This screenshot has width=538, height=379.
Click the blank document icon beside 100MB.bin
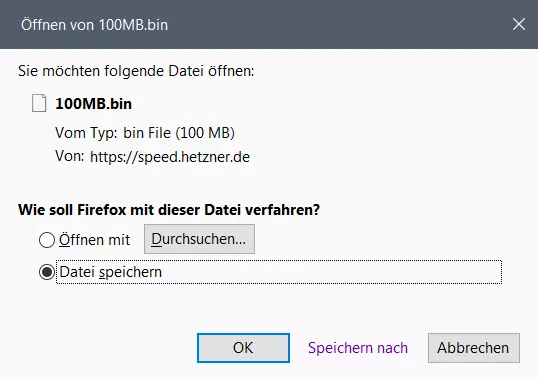(39, 103)
